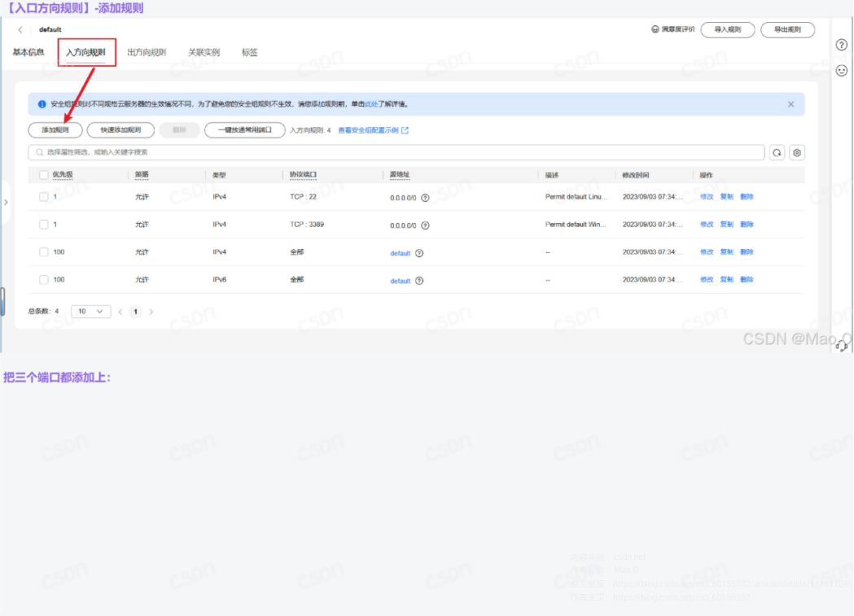Click 复制 for IPv6 全部 rule
The height and width of the screenshot is (616, 854).
pyautogui.click(x=726, y=280)
